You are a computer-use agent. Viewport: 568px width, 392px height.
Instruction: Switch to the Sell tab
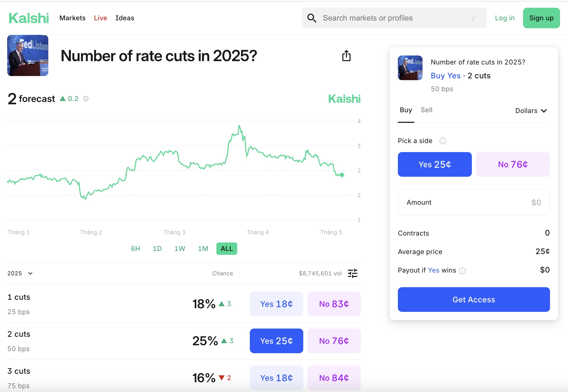(x=426, y=110)
